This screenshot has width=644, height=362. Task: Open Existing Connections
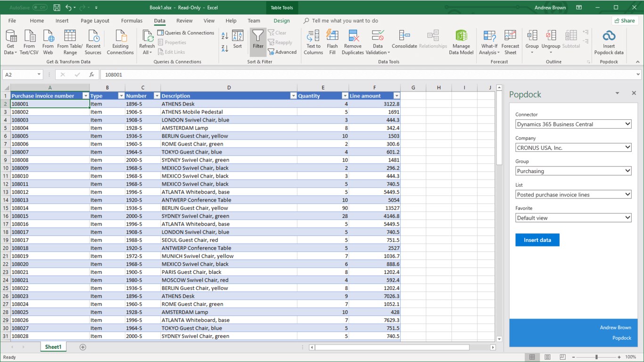point(120,42)
